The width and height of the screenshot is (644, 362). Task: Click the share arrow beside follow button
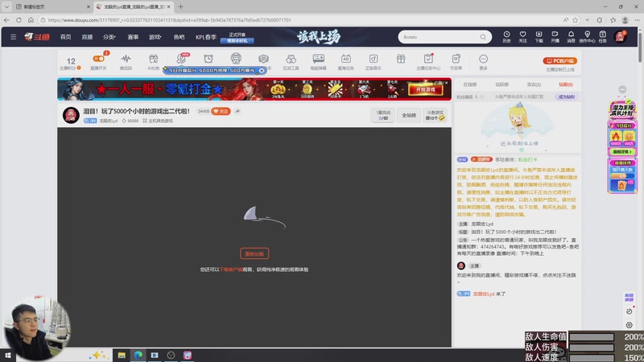237,111
